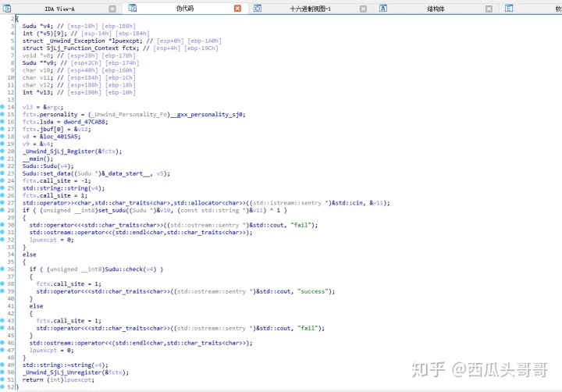Click the blue dot at line 36
562x392 pixels.
(x=2, y=269)
